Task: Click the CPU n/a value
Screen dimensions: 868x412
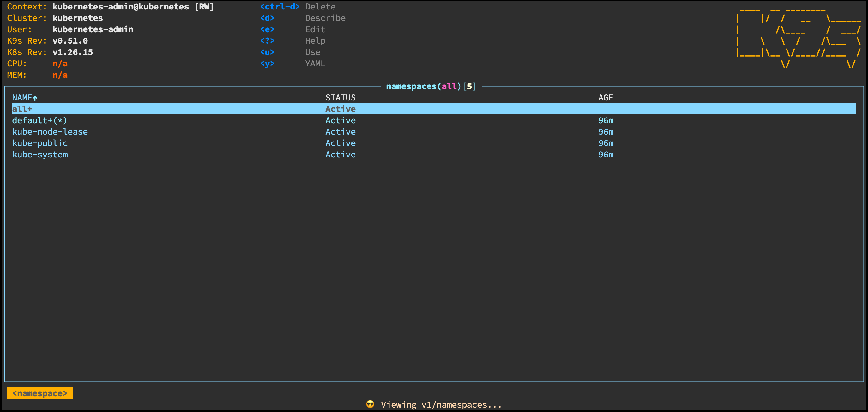Action: pyautogui.click(x=60, y=64)
